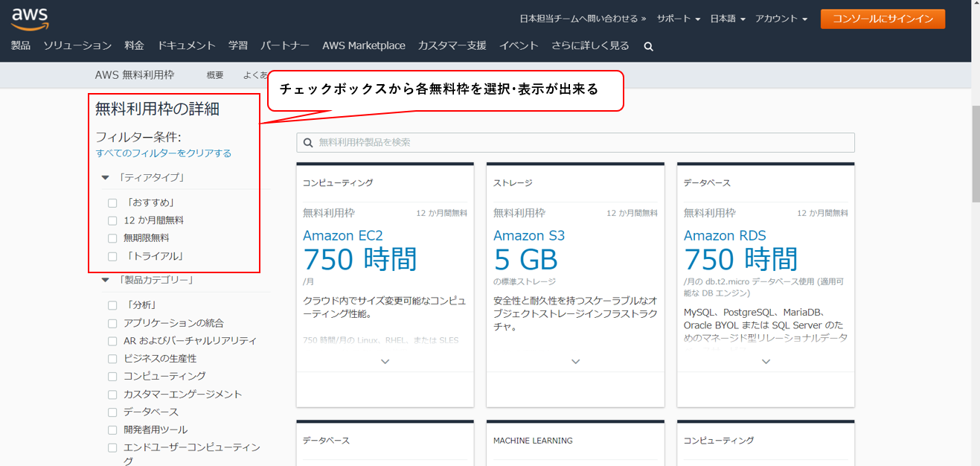This screenshot has height=466, width=980.
Task: Open the search magnifier in the navigation bar
Action: pos(647,45)
